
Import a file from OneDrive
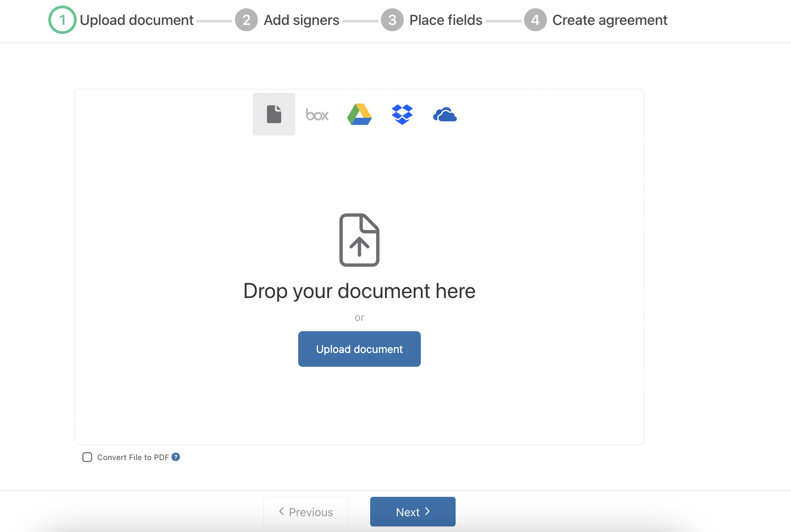(x=445, y=114)
